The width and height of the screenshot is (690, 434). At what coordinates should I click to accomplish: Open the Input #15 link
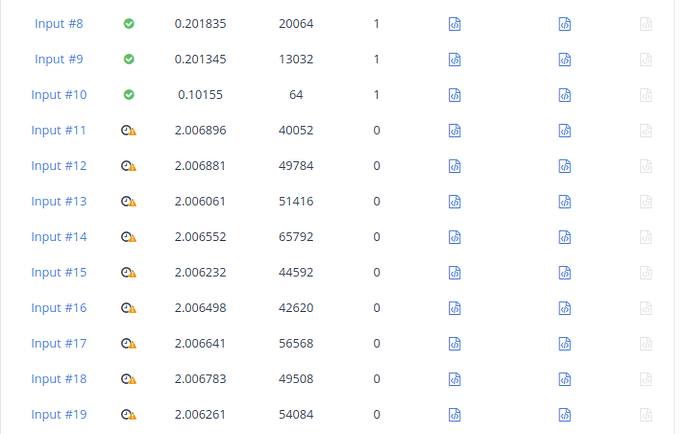point(59,272)
